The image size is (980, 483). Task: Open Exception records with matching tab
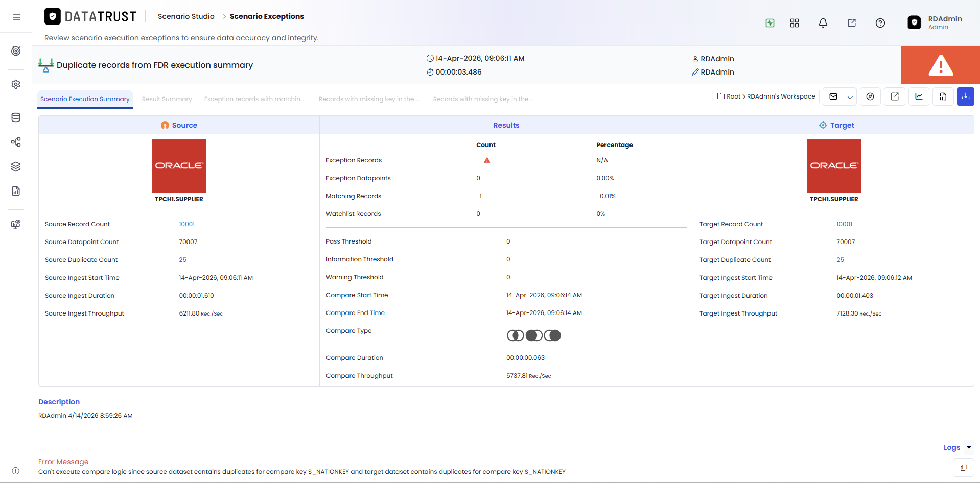click(254, 99)
